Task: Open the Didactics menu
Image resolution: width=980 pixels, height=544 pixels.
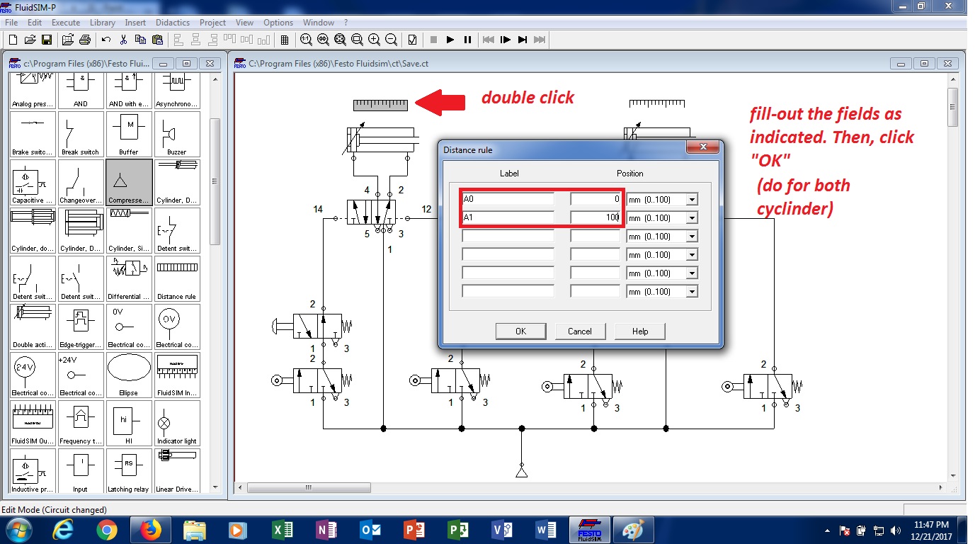Action: 173,23
